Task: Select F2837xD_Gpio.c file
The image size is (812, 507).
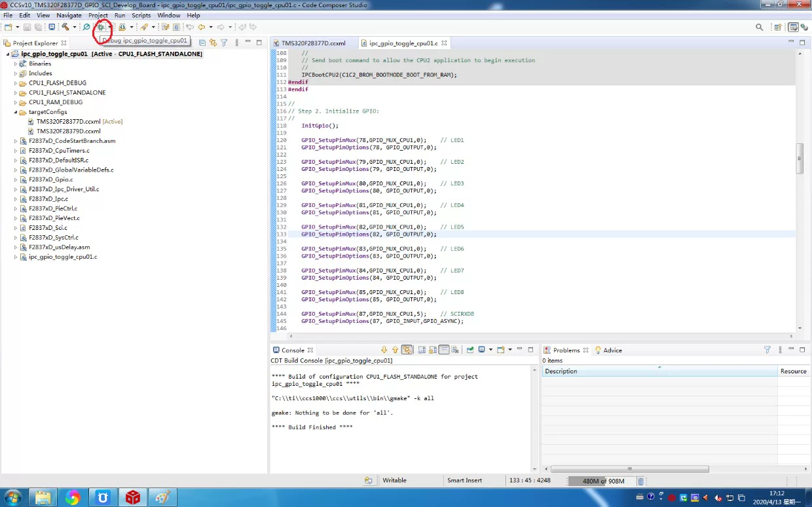Action: [x=51, y=179]
